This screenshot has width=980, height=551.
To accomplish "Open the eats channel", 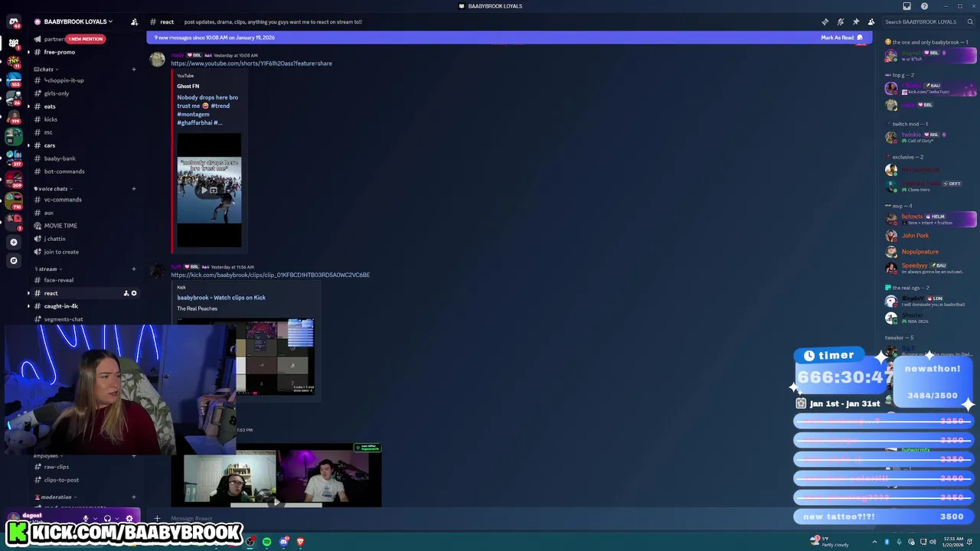I will click(50, 106).
